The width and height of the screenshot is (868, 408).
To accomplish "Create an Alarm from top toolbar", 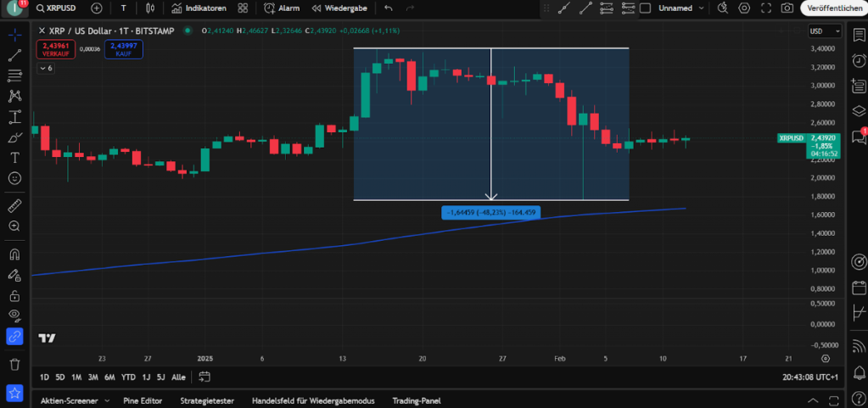I will [282, 8].
